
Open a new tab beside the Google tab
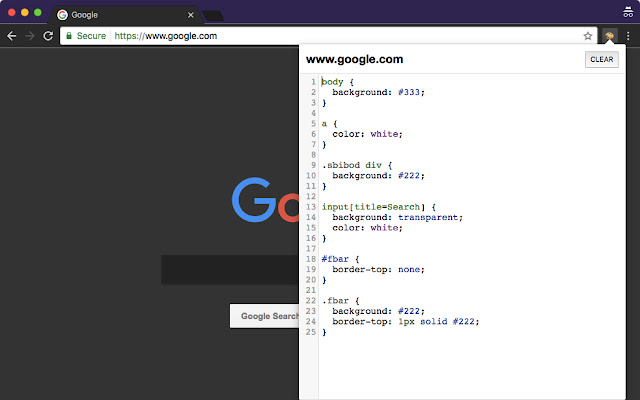coord(213,15)
